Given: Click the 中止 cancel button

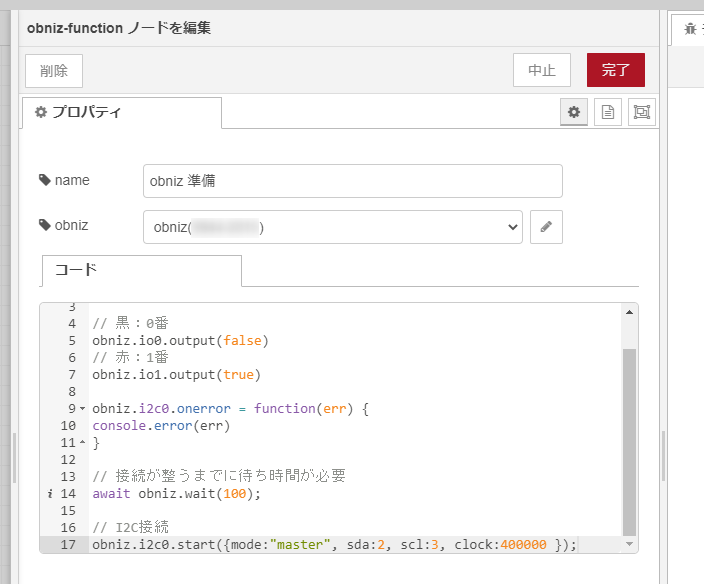Looking at the screenshot, I should click(541, 70).
